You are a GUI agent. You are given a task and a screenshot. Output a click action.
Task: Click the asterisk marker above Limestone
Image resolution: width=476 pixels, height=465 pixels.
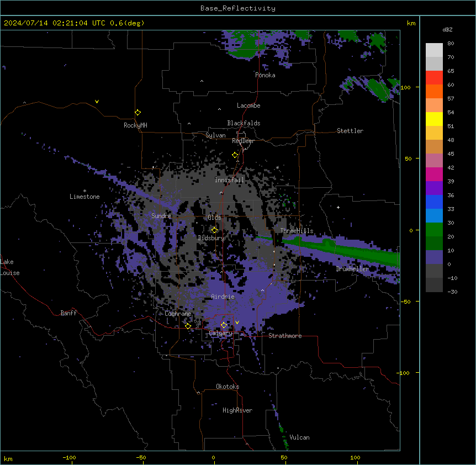(x=84, y=191)
